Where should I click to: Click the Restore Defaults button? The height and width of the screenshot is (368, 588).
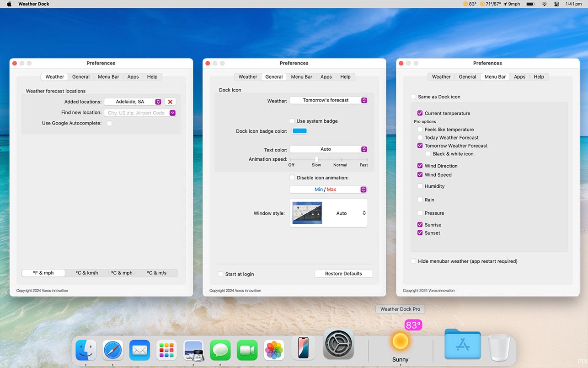coord(343,274)
